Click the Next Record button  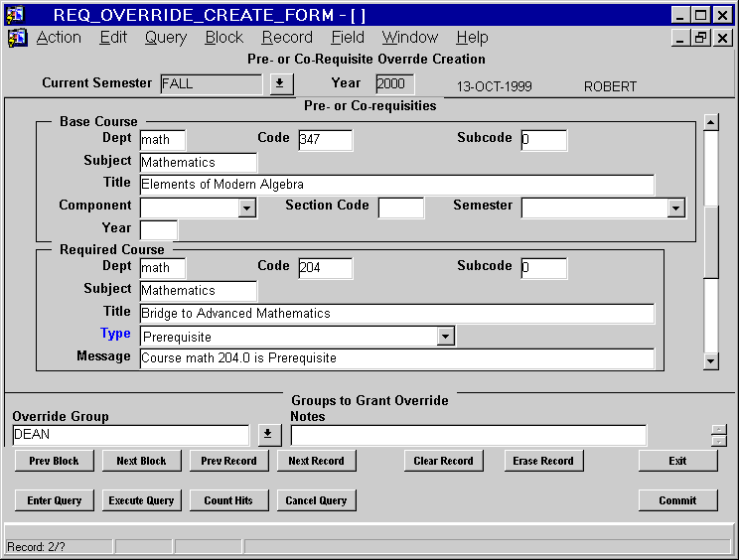pyautogui.click(x=316, y=461)
